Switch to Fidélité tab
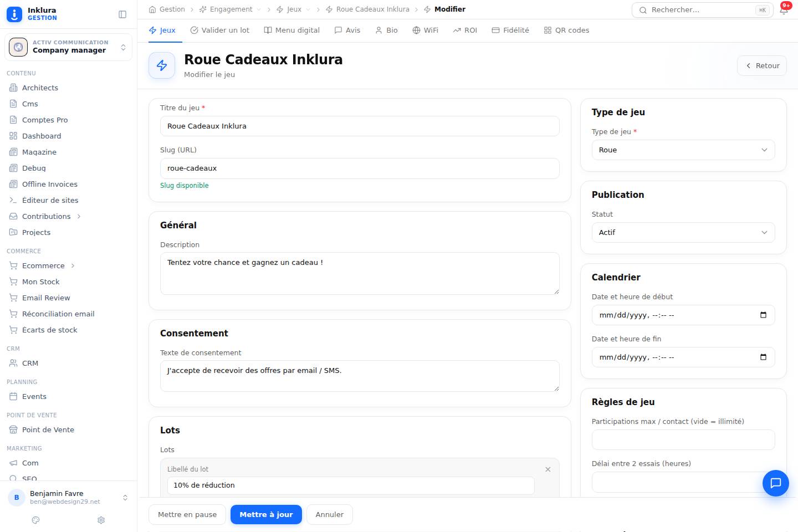 tap(510, 30)
